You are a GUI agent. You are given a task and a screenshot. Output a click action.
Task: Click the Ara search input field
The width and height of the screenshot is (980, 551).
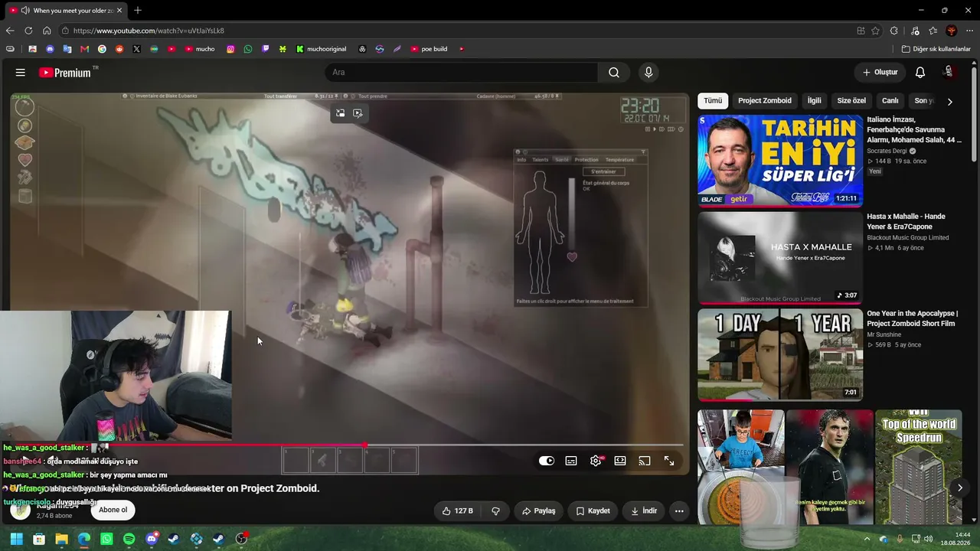[461, 72]
